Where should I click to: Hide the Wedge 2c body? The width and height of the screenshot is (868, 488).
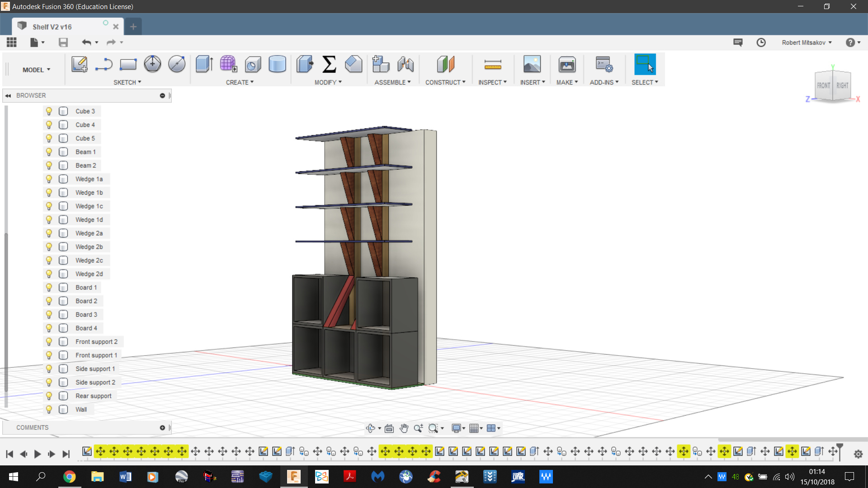pos(49,260)
